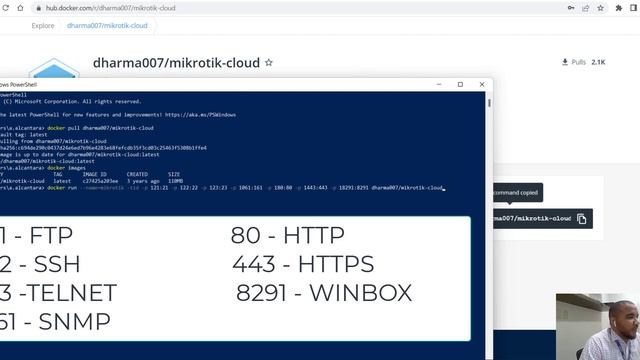Click the IMAGE ID column header

(94, 174)
